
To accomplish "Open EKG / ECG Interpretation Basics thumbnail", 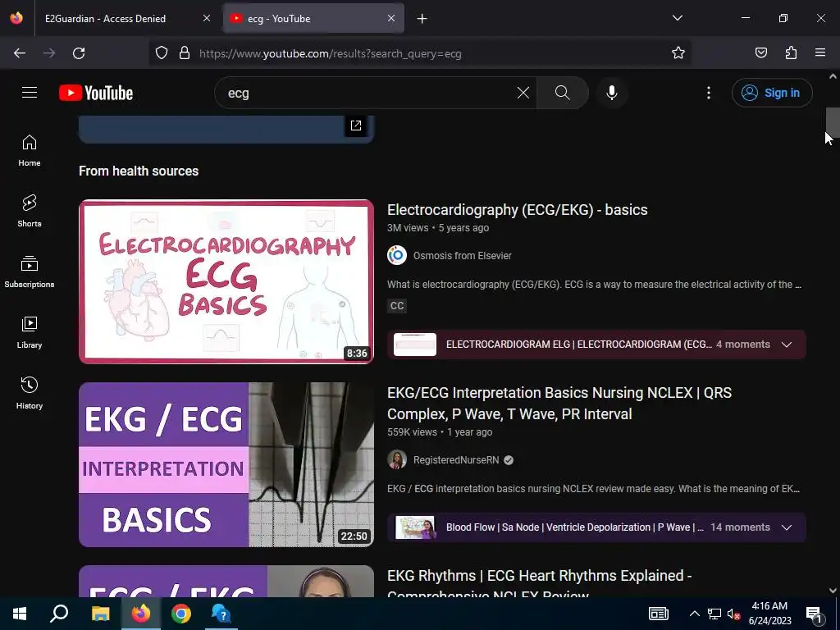I will point(226,464).
